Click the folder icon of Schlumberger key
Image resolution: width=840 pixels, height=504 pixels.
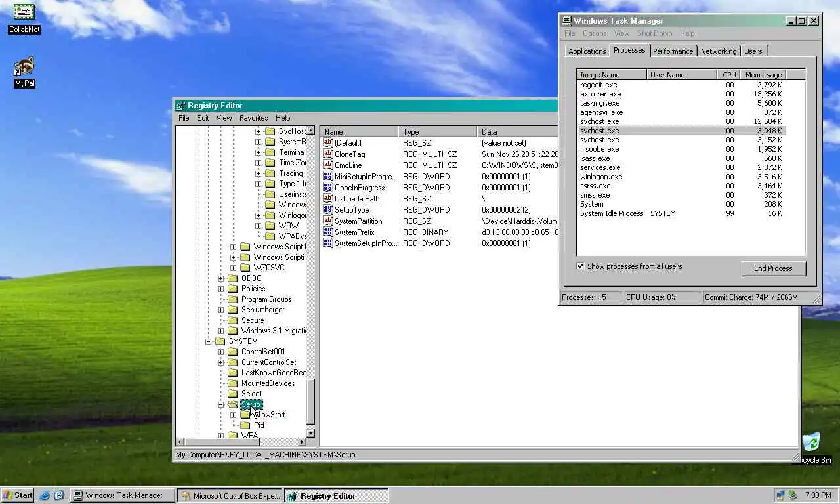click(x=232, y=310)
